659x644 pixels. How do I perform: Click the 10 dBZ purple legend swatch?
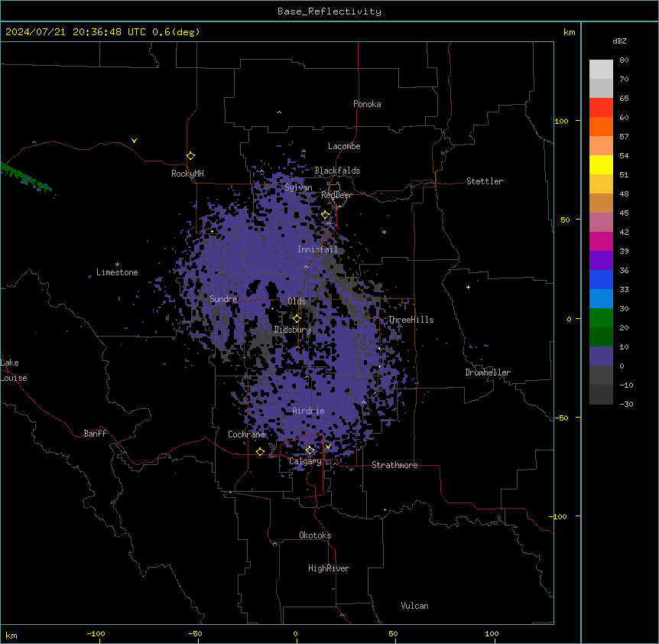(601, 356)
